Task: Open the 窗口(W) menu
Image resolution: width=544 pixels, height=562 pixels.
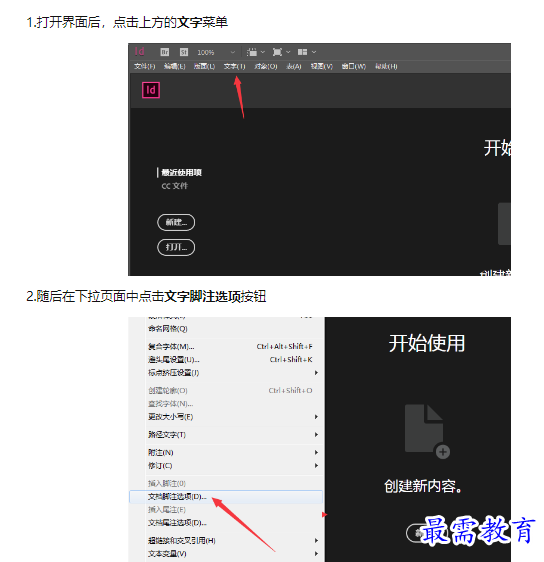Action: (354, 66)
